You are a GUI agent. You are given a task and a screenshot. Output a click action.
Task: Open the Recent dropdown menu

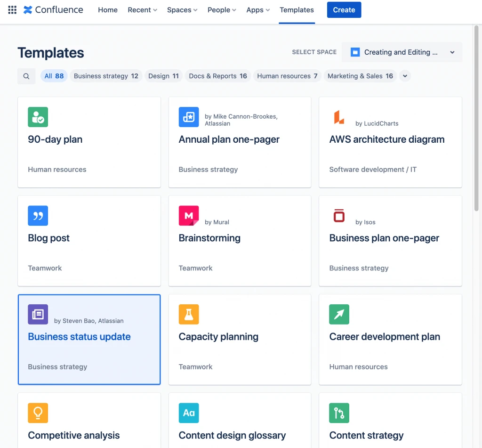coord(142,10)
